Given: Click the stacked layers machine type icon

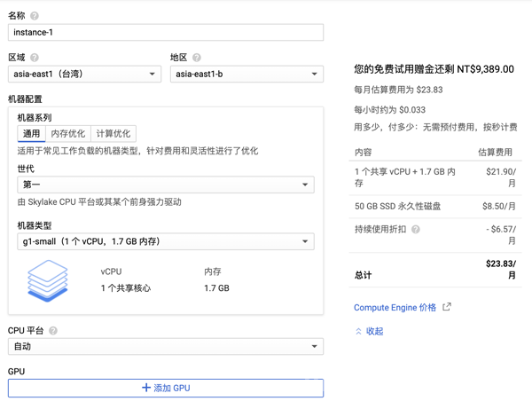Looking at the screenshot, I should pyautogui.click(x=48, y=279).
